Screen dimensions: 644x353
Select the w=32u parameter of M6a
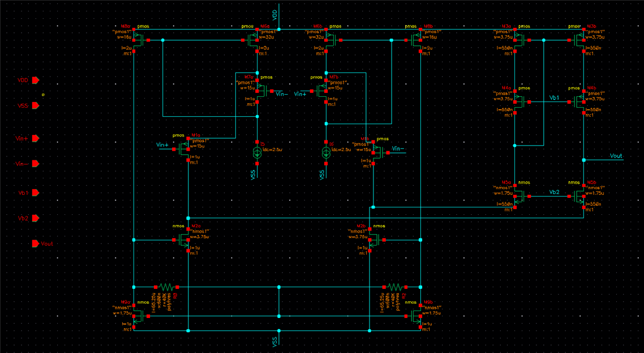[x=267, y=37]
